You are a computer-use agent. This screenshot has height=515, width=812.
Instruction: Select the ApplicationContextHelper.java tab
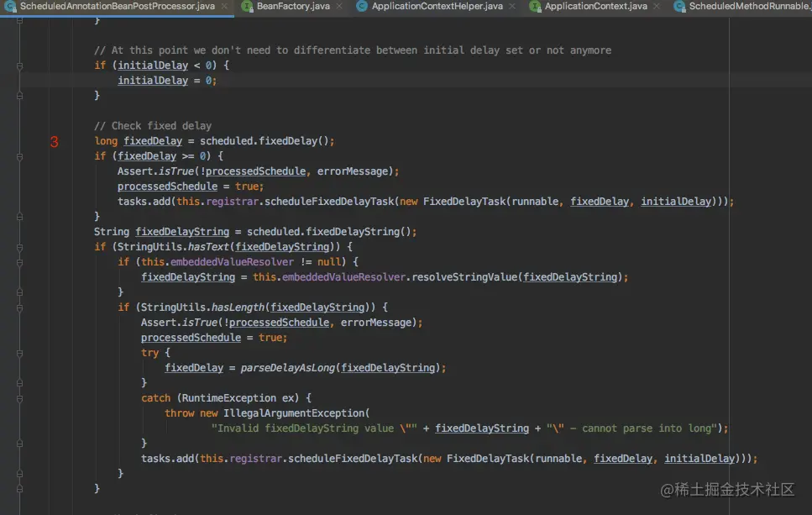point(437,6)
